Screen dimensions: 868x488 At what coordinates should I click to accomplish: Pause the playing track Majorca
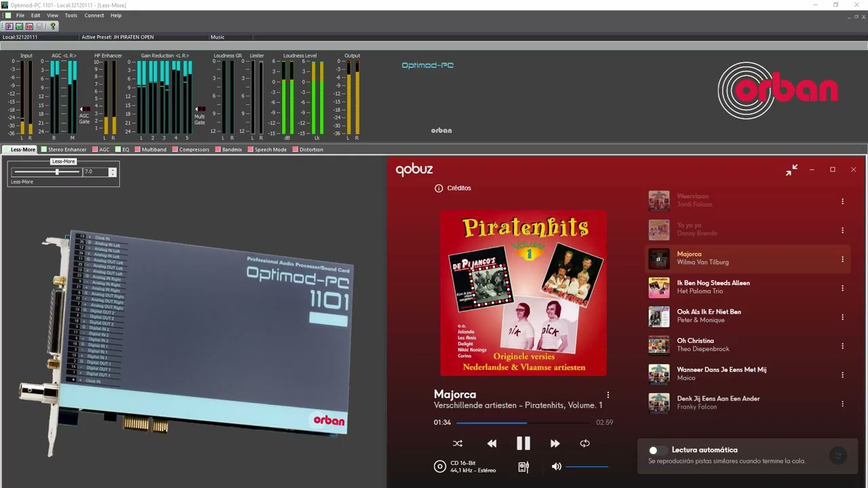tap(524, 443)
